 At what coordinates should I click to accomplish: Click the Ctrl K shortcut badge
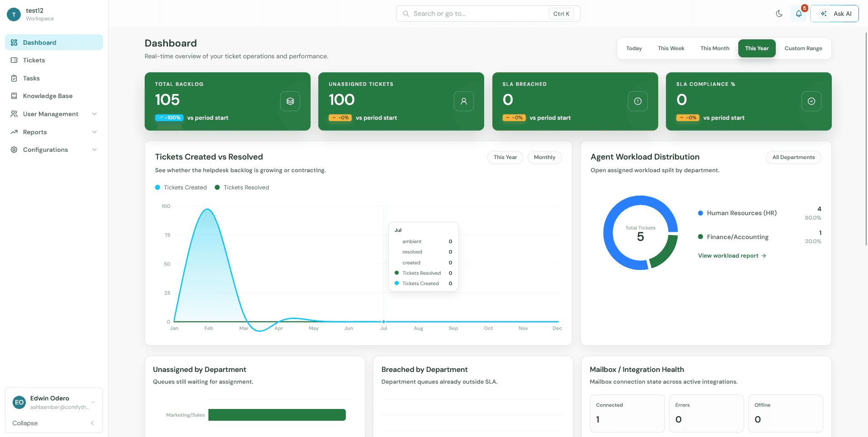click(x=561, y=14)
